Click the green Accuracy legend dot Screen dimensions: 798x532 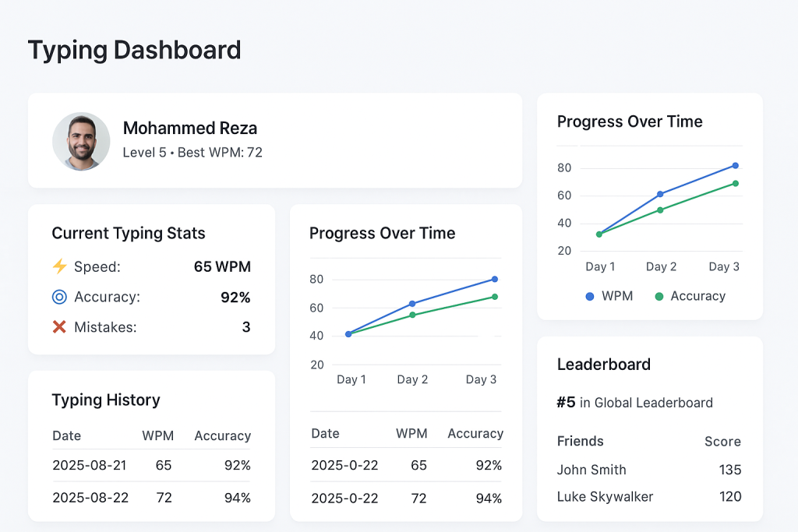point(659,297)
